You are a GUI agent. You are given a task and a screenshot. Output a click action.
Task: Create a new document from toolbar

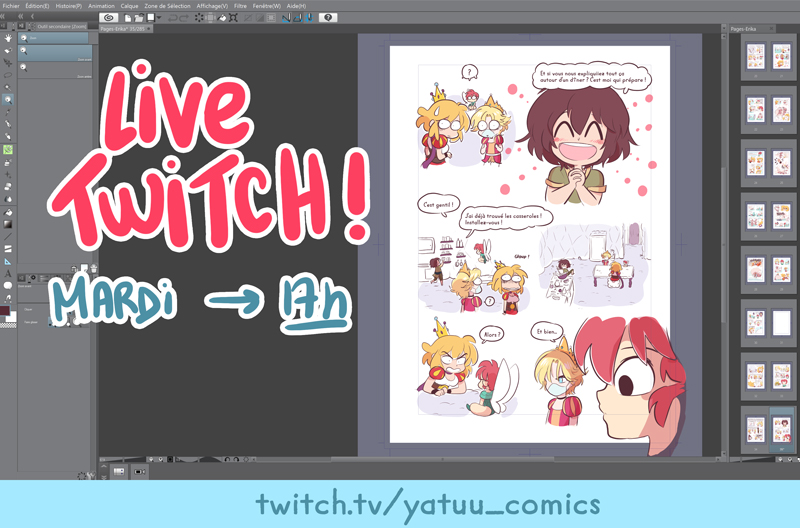pos(128,18)
